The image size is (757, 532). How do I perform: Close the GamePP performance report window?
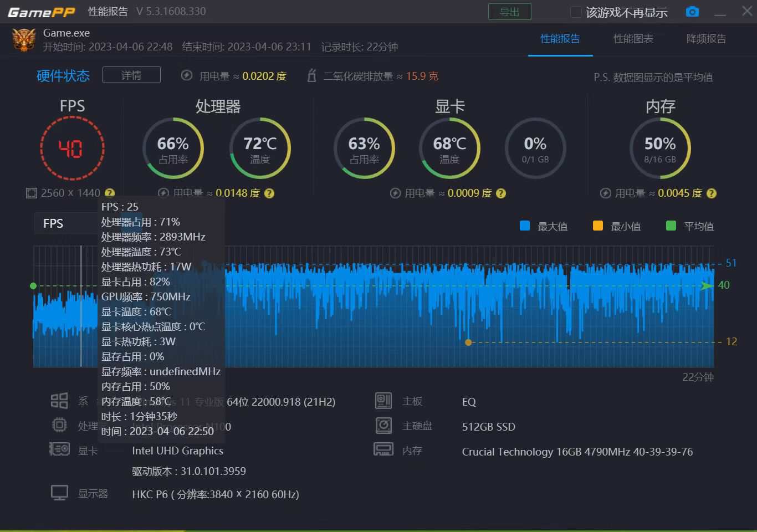pos(747,12)
